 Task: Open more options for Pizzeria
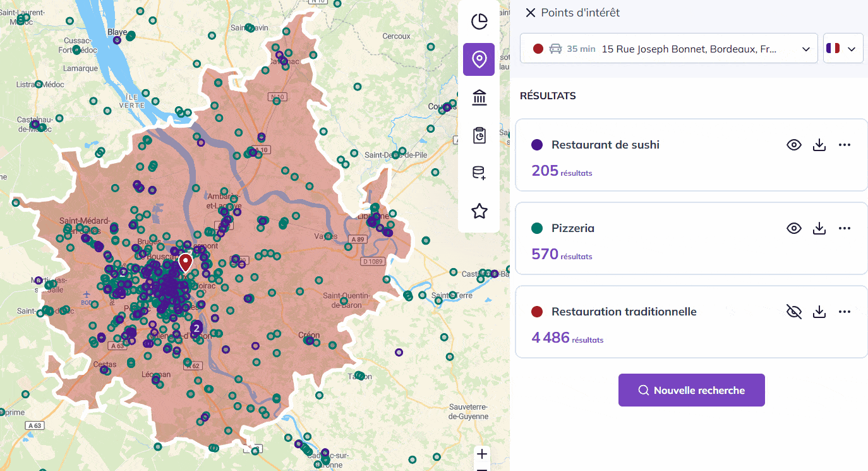point(845,228)
